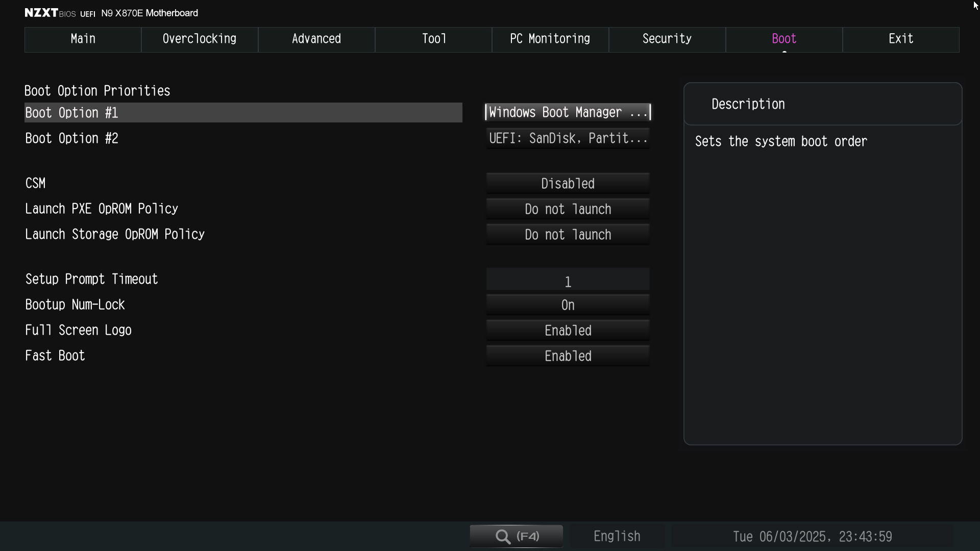The width and height of the screenshot is (980, 551).
Task: Click the date and time display
Action: coord(812,537)
